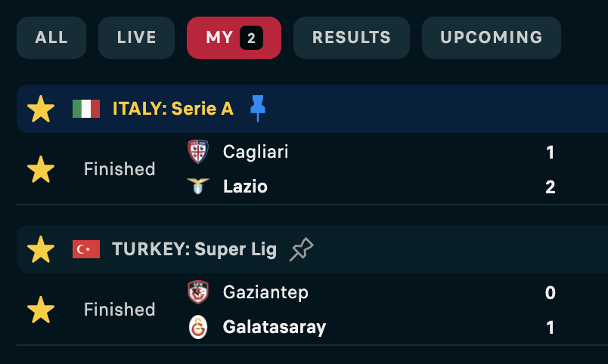Click the Turkish flag icon
Viewport: 608px width, 364px height.
click(86, 249)
